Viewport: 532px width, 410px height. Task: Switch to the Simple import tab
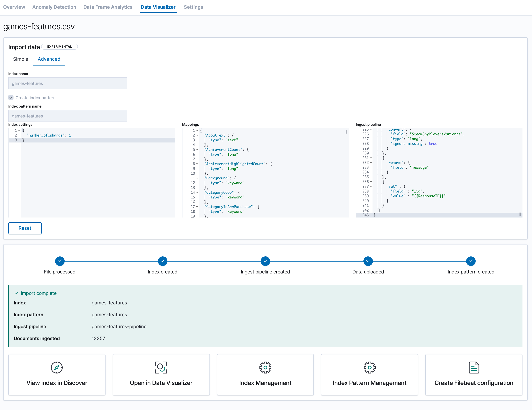pos(20,59)
